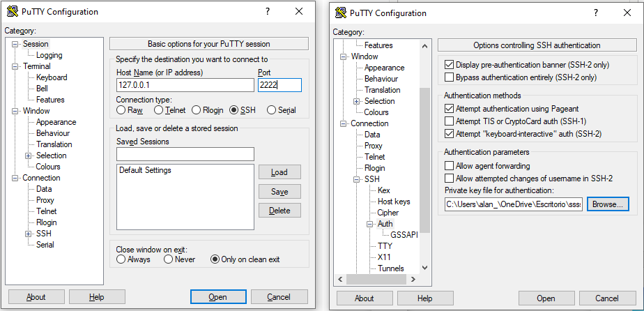
Task: Collapse the Session tree node in left window
Action: pos(15,44)
